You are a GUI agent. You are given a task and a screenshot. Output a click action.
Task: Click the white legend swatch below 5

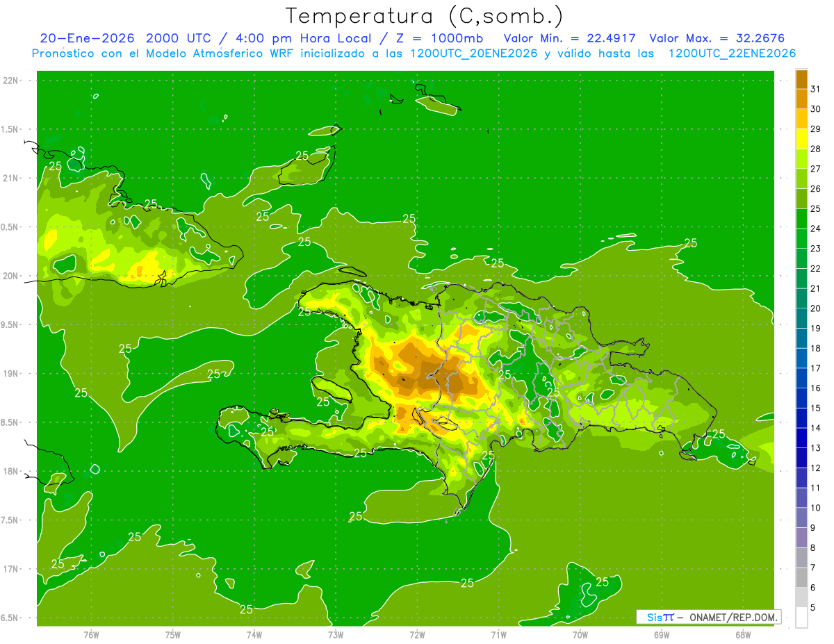pos(801,618)
